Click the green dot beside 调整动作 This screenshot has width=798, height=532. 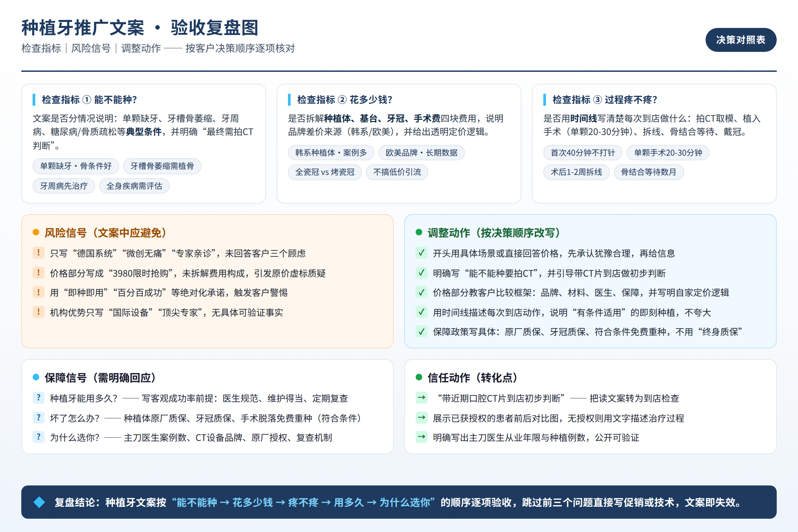(419, 232)
